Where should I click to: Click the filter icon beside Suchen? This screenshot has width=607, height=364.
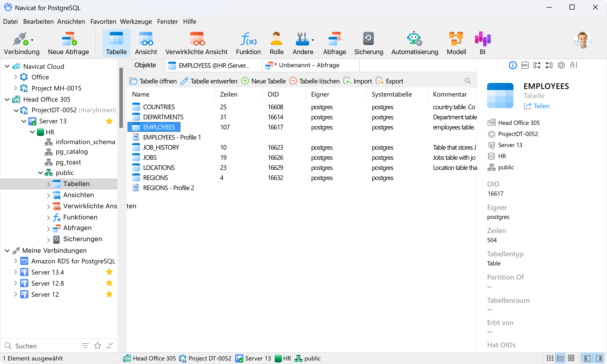(85, 346)
